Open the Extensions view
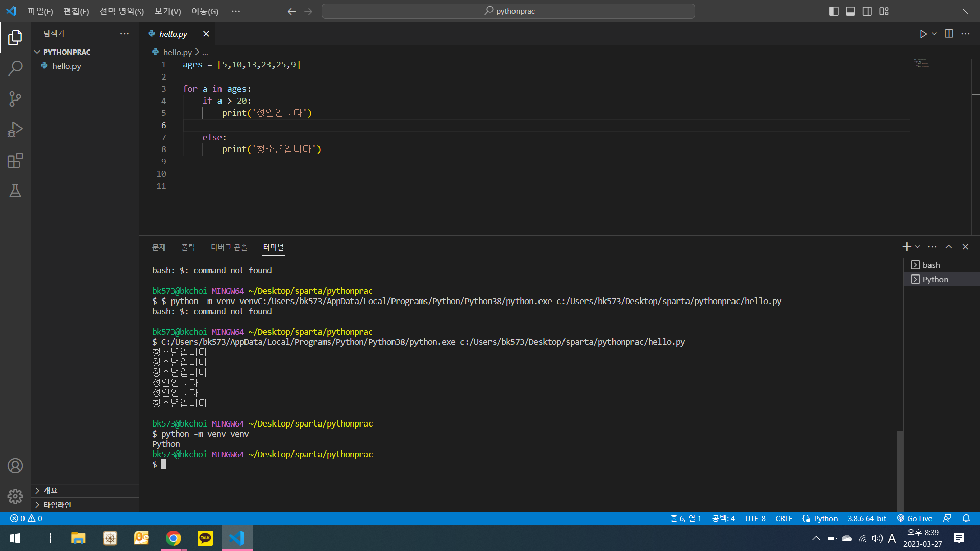The width and height of the screenshot is (980, 551). (15, 161)
